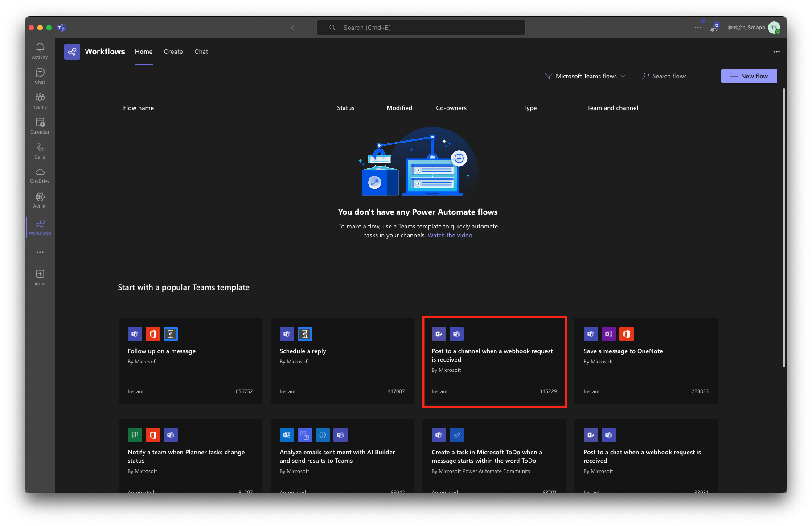Click the Co-owners column header
Image resolution: width=812 pixels, height=526 pixels.
[x=451, y=108]
